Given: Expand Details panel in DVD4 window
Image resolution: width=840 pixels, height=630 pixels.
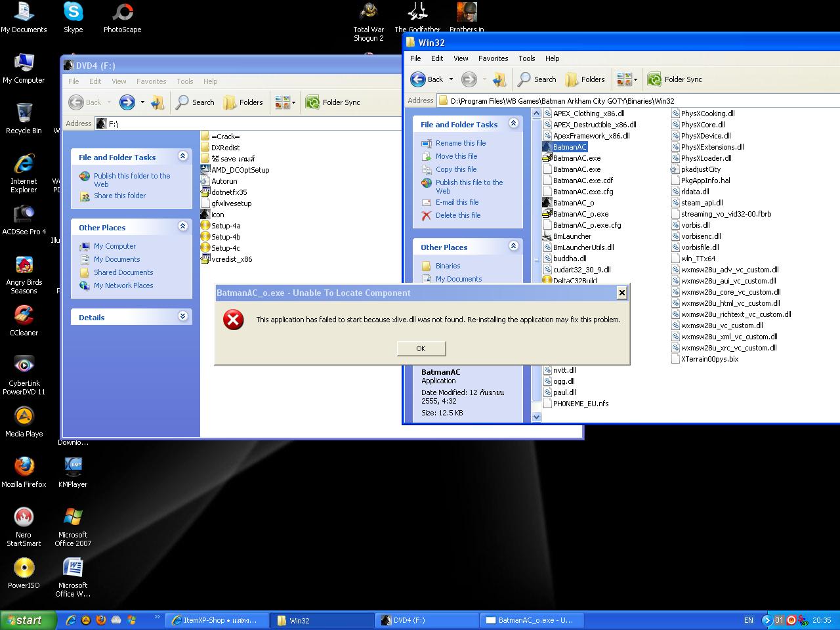Looking at the screenshot, I should [183, 316].
